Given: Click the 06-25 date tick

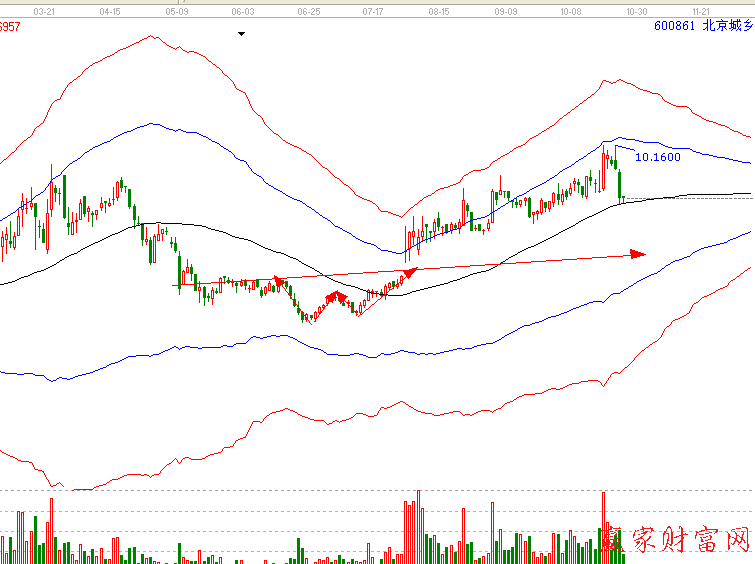Looking at the screenshot, I should click(x=309, y=11).
